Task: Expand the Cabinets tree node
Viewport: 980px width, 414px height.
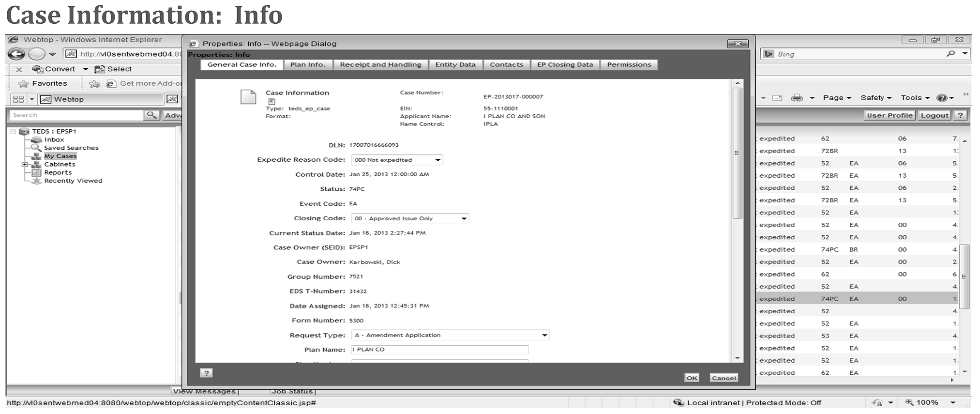Action: click(x=25, y=165)
